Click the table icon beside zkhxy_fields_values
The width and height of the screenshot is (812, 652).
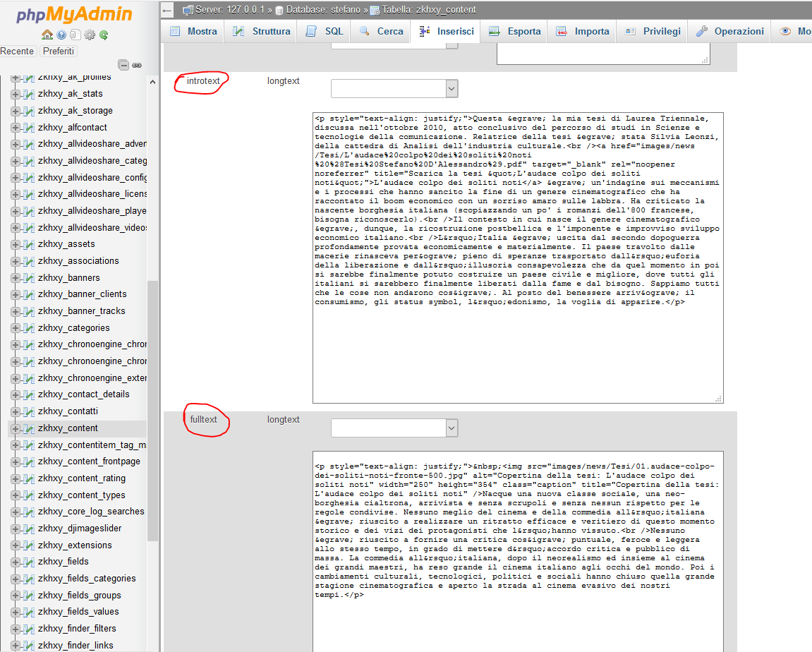point(29,612)
